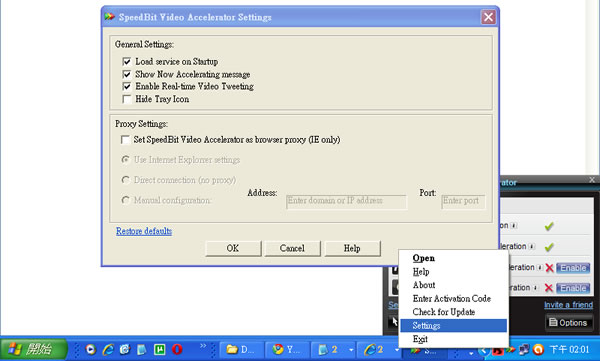Switch to the SpeedBit taskbar button

pos(425,350)
